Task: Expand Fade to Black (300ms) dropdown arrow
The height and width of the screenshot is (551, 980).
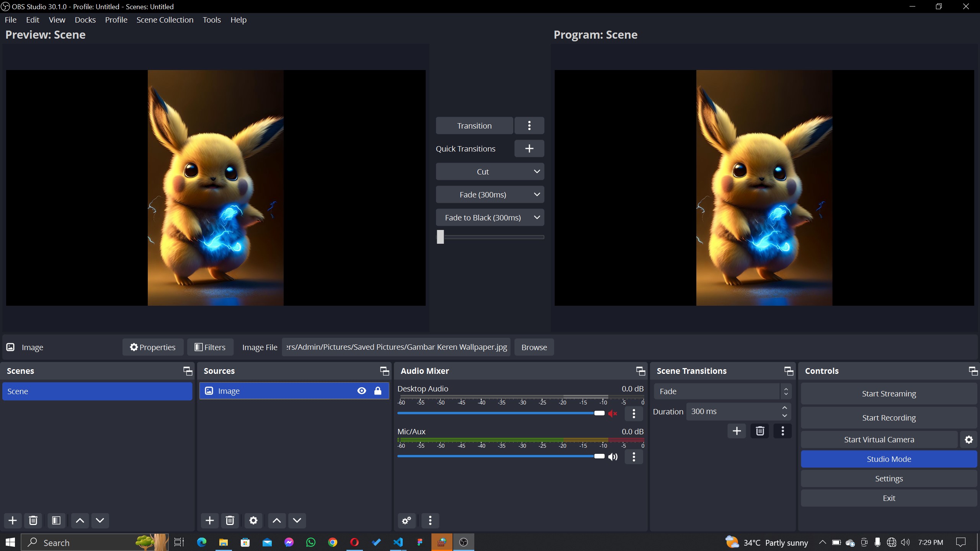Action: pos(537,217)
